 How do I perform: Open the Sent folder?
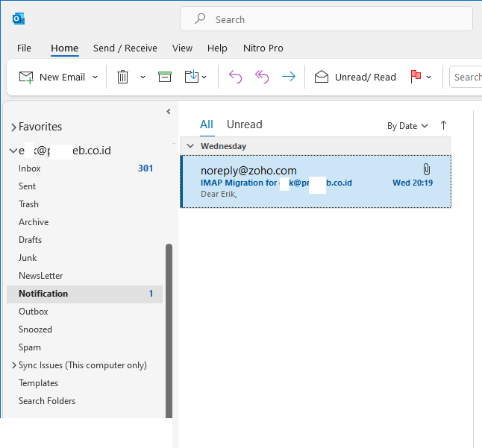(84, 186)
